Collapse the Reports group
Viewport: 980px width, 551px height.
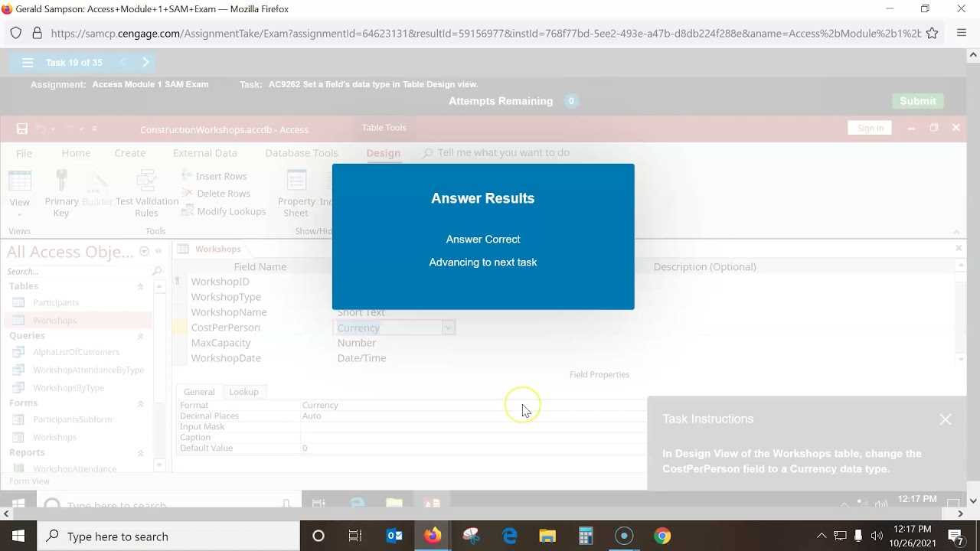click(140, 453)
